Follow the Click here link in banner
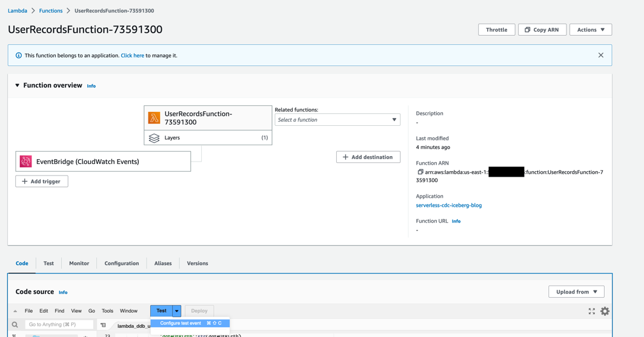644x337 pixels. click(x=132, y=55)
